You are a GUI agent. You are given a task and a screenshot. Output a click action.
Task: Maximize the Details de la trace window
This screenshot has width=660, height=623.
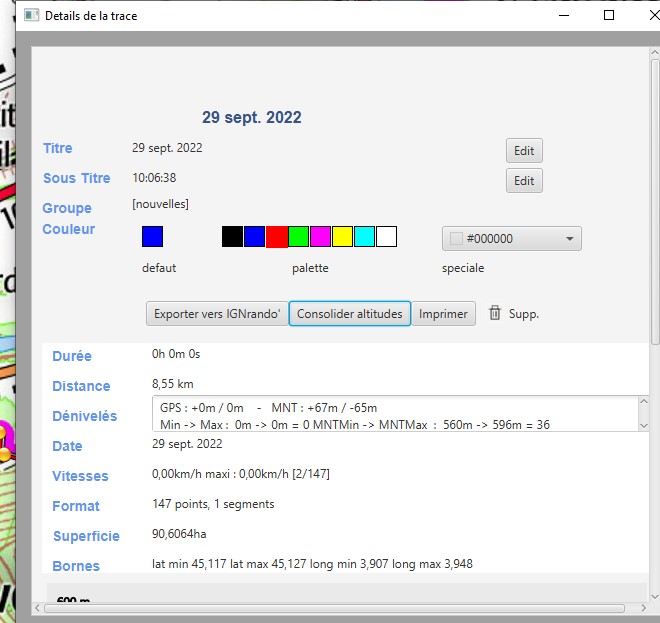[609, 16]
